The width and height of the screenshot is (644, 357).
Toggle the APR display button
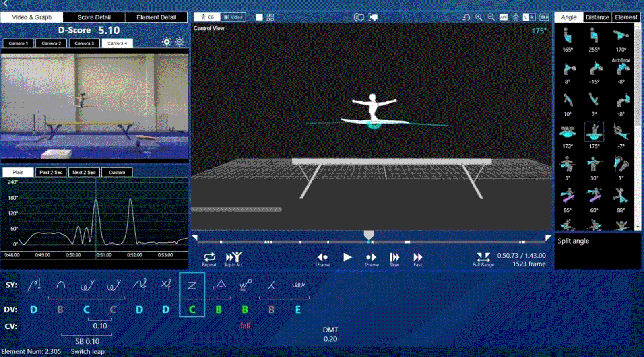(504, 17)
